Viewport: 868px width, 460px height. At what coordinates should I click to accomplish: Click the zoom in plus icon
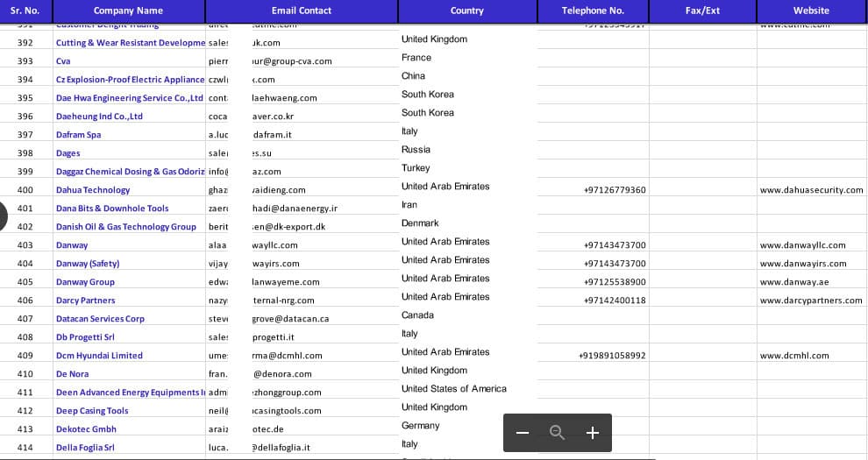pyautogui.click(x=593, y=433)
